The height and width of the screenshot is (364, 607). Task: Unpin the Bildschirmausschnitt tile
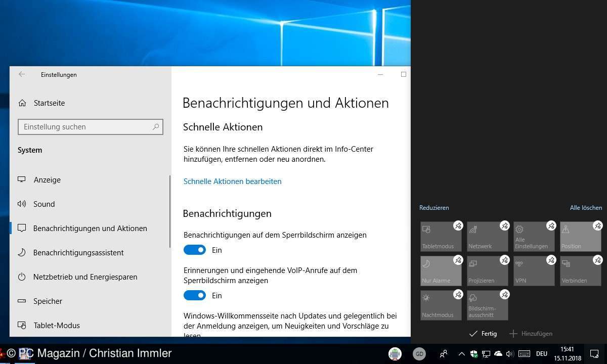(x=504, y=294)
